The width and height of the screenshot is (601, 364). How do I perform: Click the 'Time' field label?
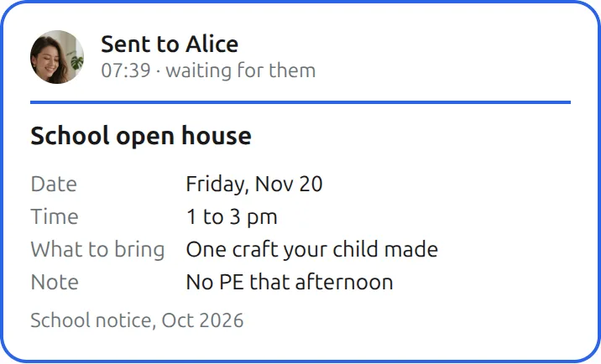click(x=55, y=216)
